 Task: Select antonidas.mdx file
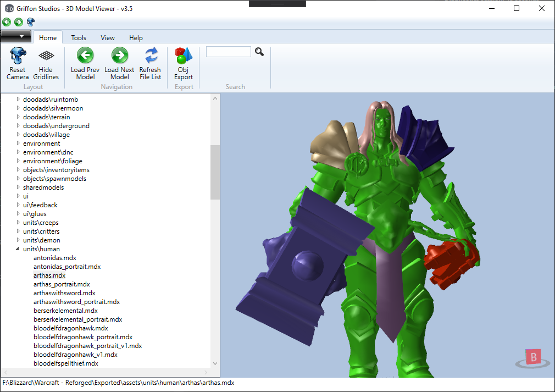[55, 258]
